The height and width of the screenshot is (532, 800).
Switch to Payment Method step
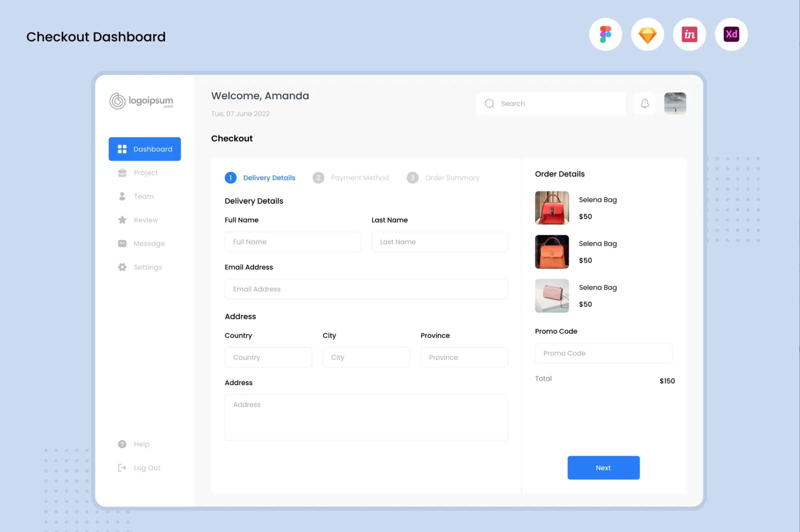tap(359, 178)
